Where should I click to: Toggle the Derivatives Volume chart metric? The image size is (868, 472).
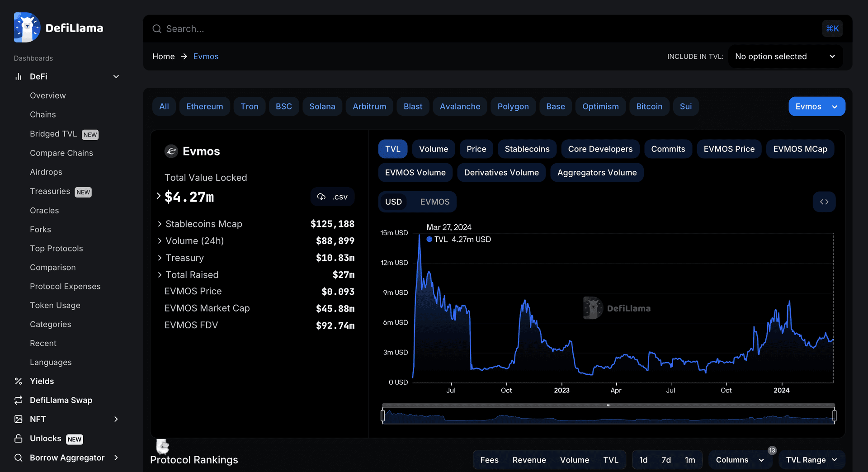coord(501,173)
